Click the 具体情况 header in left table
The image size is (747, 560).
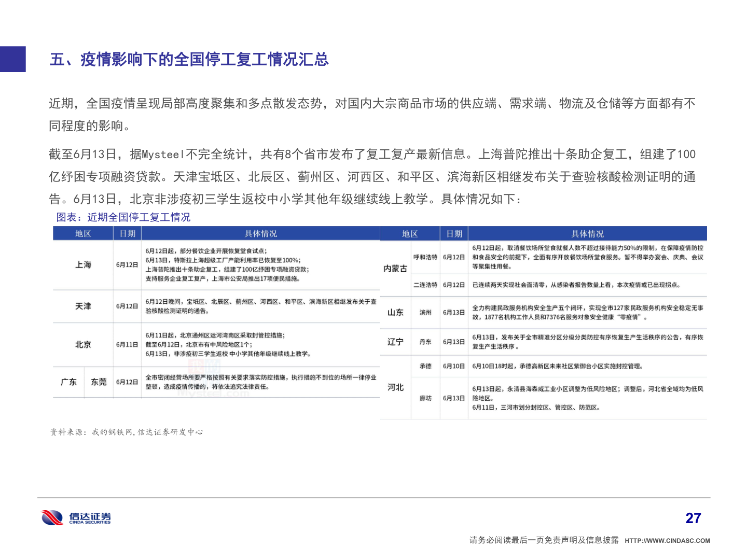261,233
